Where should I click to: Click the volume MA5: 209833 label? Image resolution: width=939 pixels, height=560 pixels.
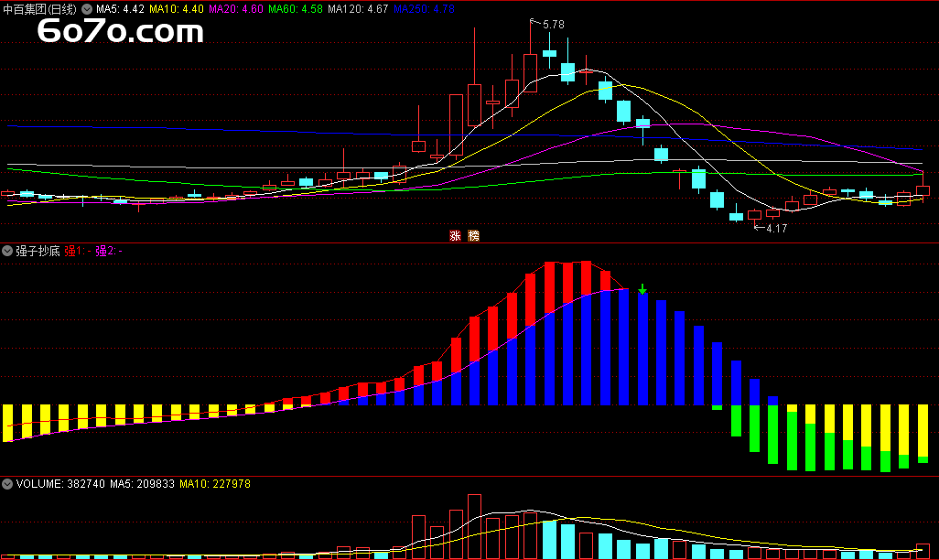point(142,483)
